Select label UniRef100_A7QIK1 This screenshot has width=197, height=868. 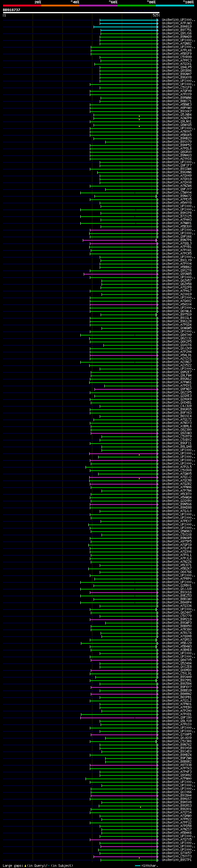[177, 64]
